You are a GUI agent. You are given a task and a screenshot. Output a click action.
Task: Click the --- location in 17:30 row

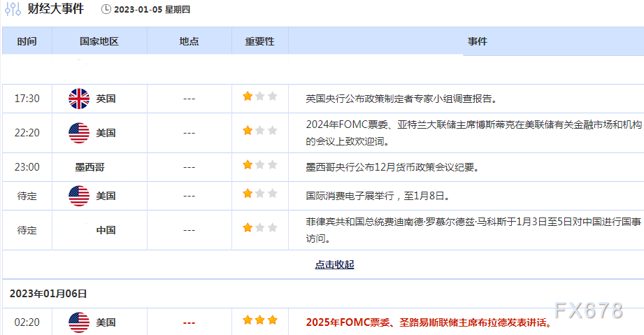[189, 99]
